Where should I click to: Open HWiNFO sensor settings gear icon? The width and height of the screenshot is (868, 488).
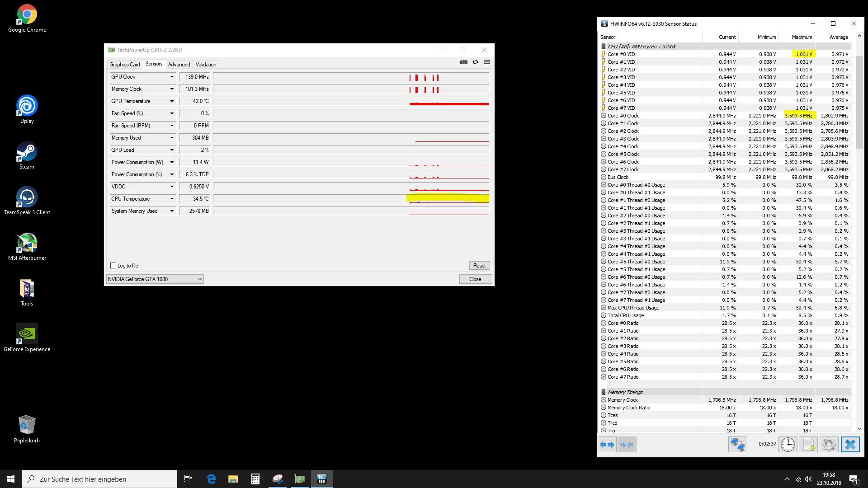tap(829, 445)
